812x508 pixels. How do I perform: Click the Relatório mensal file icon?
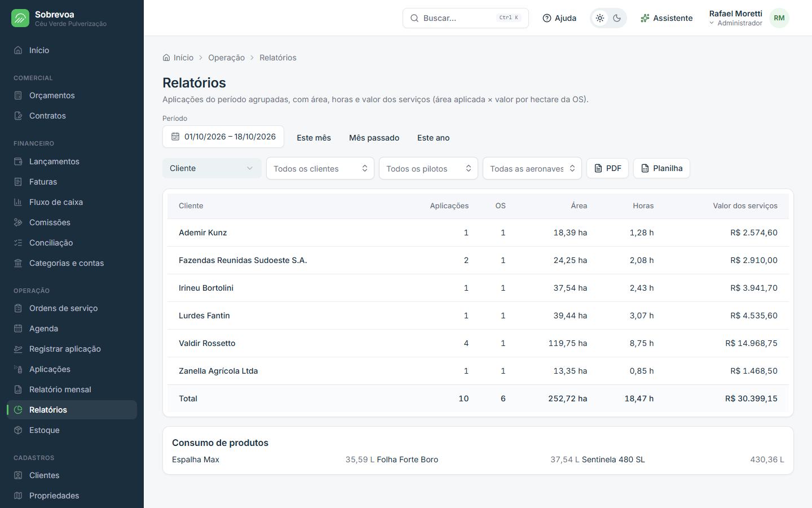(18, 389)
